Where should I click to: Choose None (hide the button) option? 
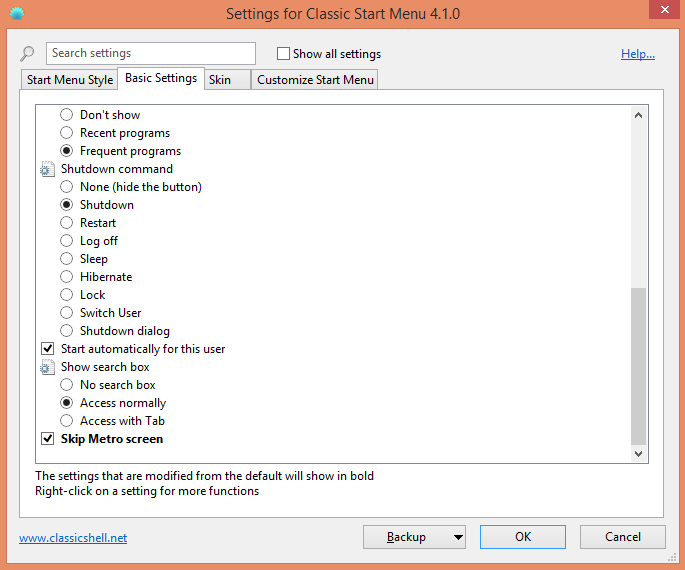pyautogui.click(x=66, y=187)
